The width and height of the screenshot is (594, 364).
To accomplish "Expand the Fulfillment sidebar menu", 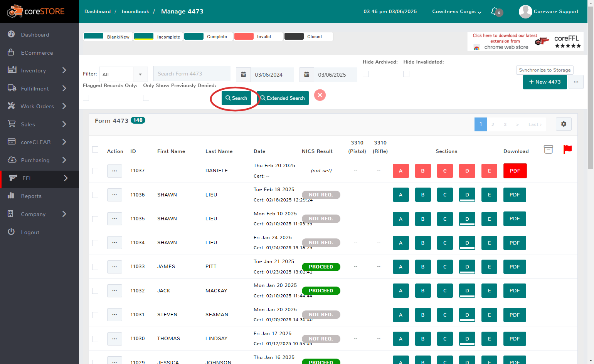I will coord(39,89).
